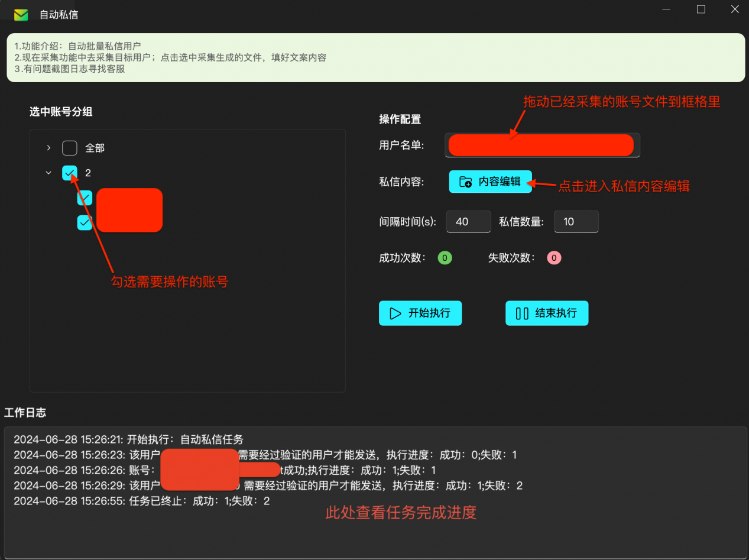Click the pause icon on 结束执行

pos(522,313)
